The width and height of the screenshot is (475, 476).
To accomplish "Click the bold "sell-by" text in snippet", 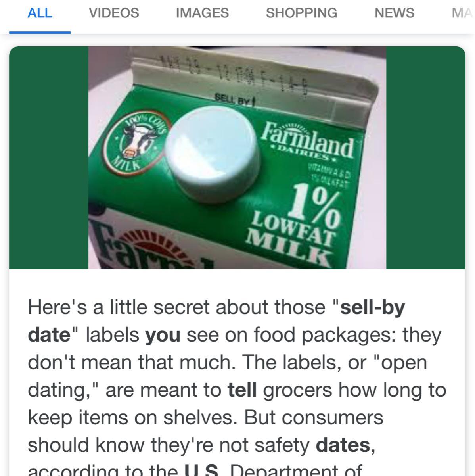I will 373,307.
